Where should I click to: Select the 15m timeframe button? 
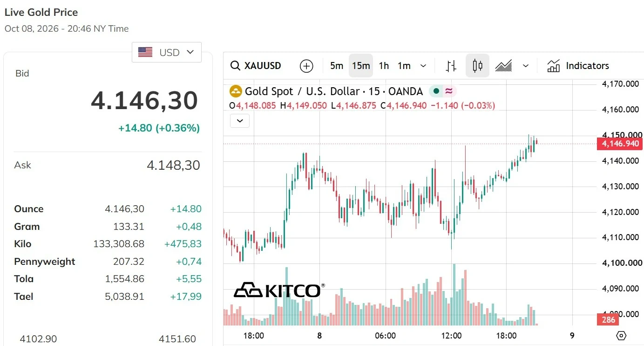(361, 66)
